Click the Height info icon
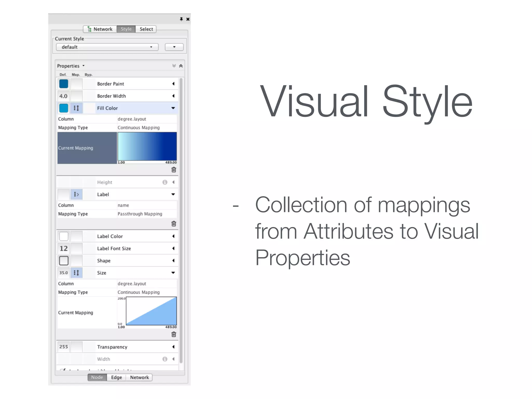 tap(165, 182)
